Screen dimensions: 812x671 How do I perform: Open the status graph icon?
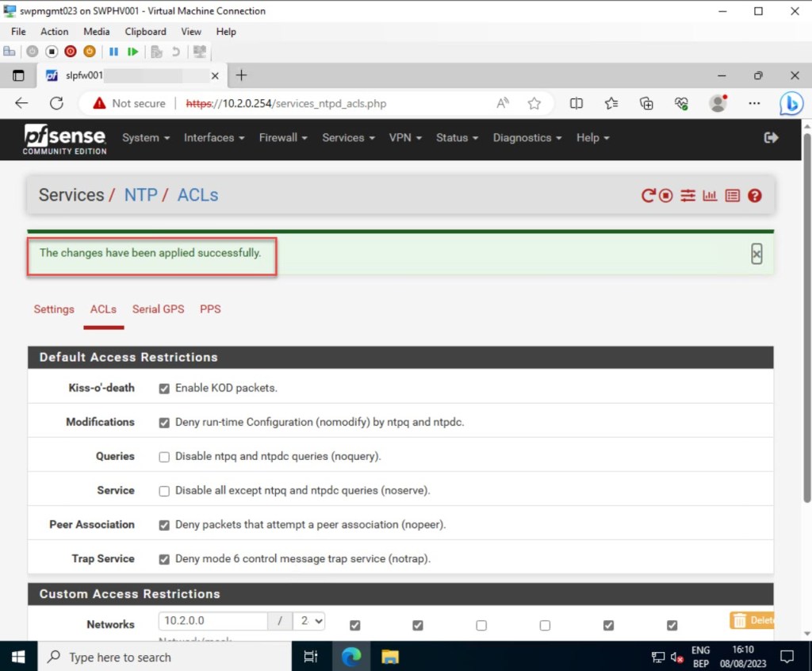[710, 195]
